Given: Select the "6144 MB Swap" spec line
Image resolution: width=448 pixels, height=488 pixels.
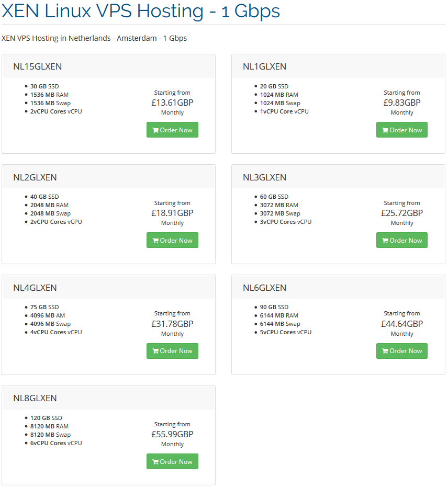Looking at the screenshot, I should click(280, 324).
